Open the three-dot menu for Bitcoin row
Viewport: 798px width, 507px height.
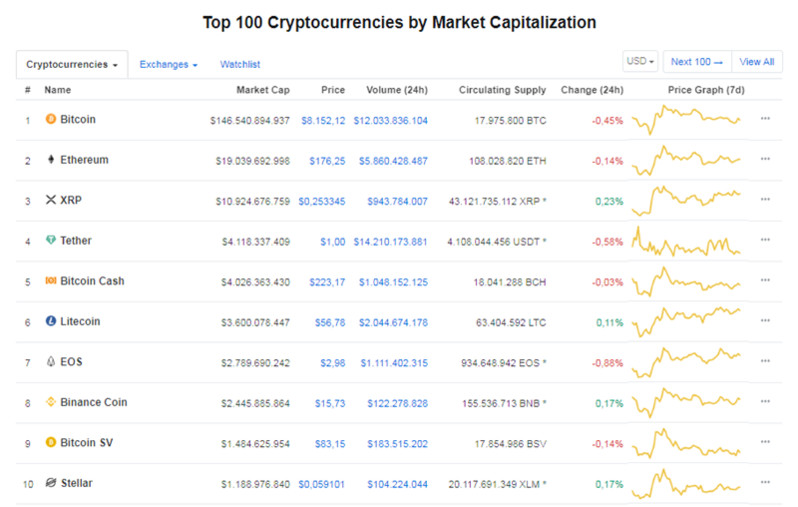click(765, 119)
